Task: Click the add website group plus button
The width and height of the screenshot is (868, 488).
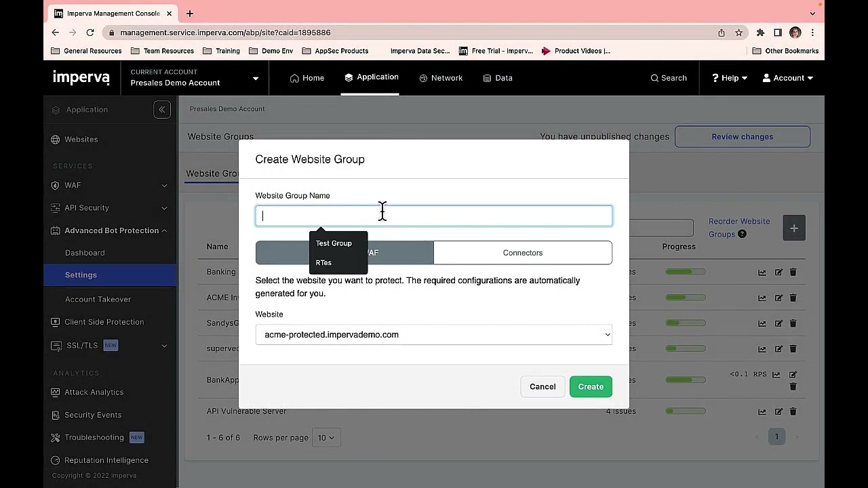Action: coord(793,228)
